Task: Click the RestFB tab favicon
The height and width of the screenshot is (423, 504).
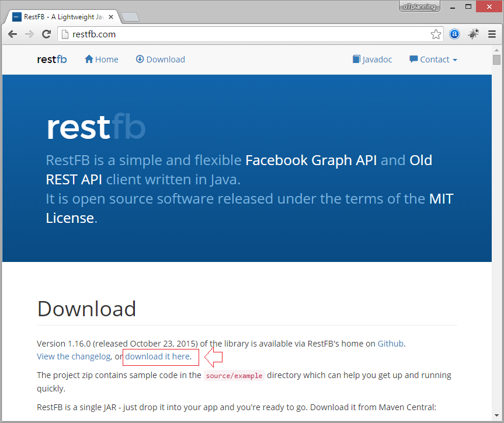Action: click(17, 17)
